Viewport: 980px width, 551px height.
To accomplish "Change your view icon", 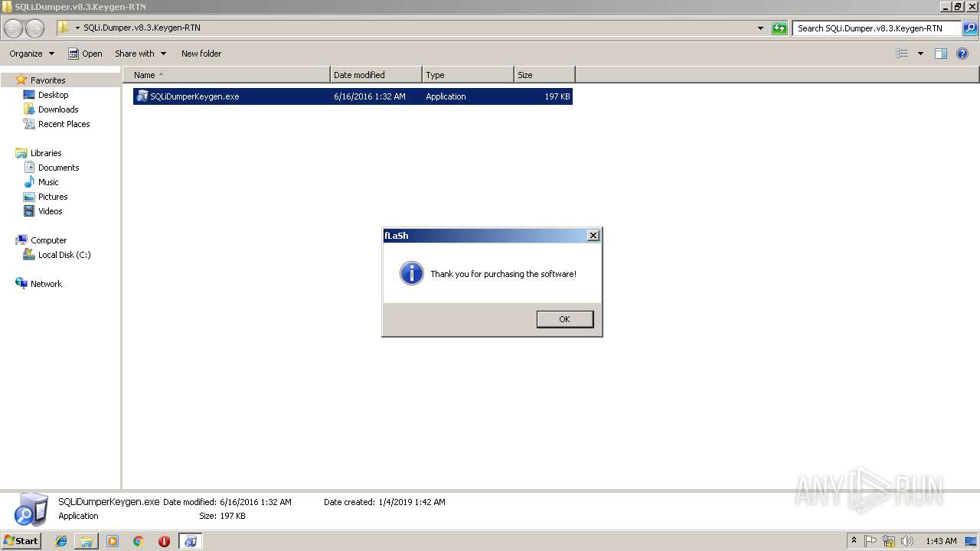I will pyautogui.click(x=902, y=54).
